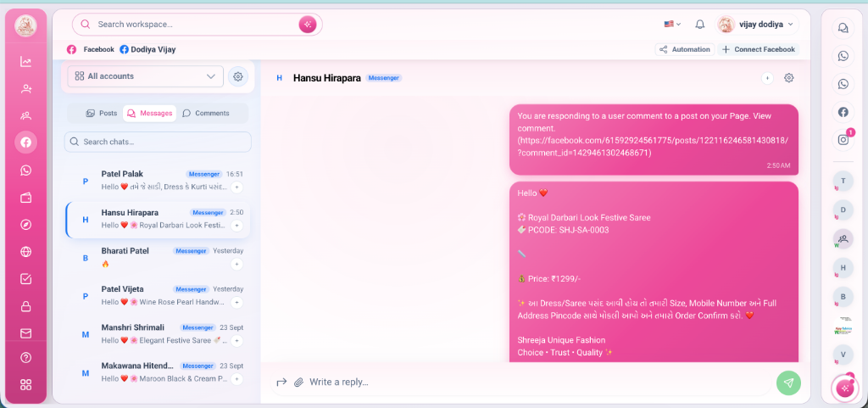Image resolution: width=868 pixels, height=408 pixels.
Task: Open the checklist tasks icon in left sidebar
Action: [25, 278]
